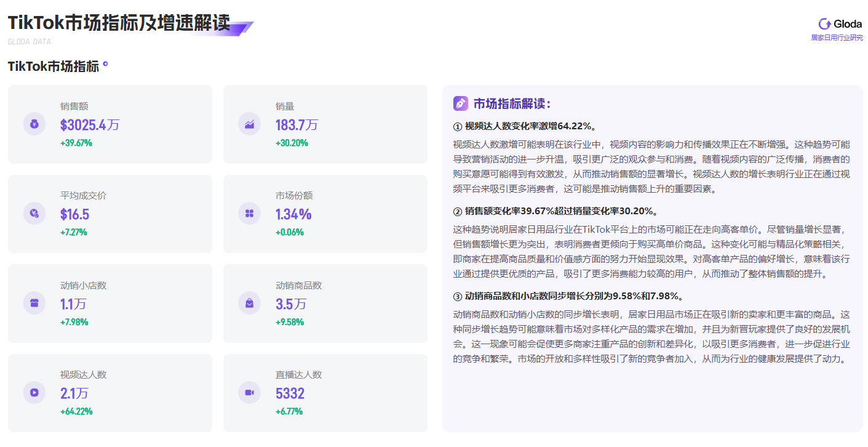The width and height of the screenshot is (868, 447).
Task: Click the 动销小店数 label
Action: (x=83, y=286)
